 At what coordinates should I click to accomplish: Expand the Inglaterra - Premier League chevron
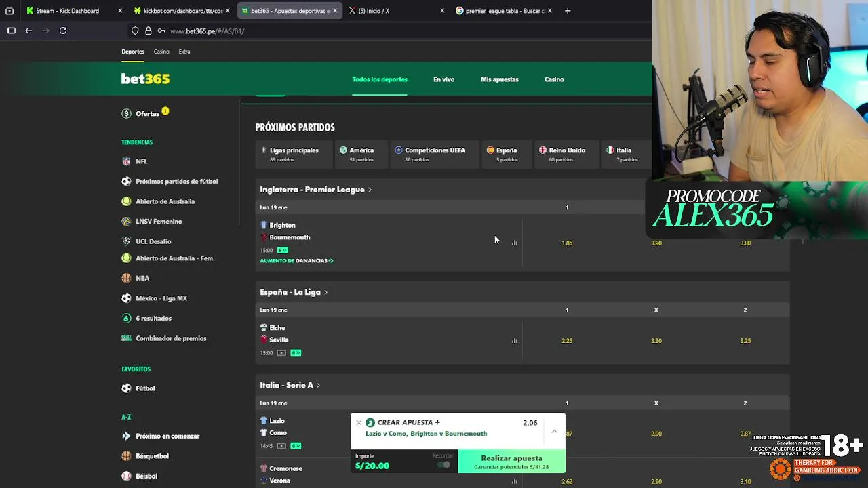tap(370, 190)
